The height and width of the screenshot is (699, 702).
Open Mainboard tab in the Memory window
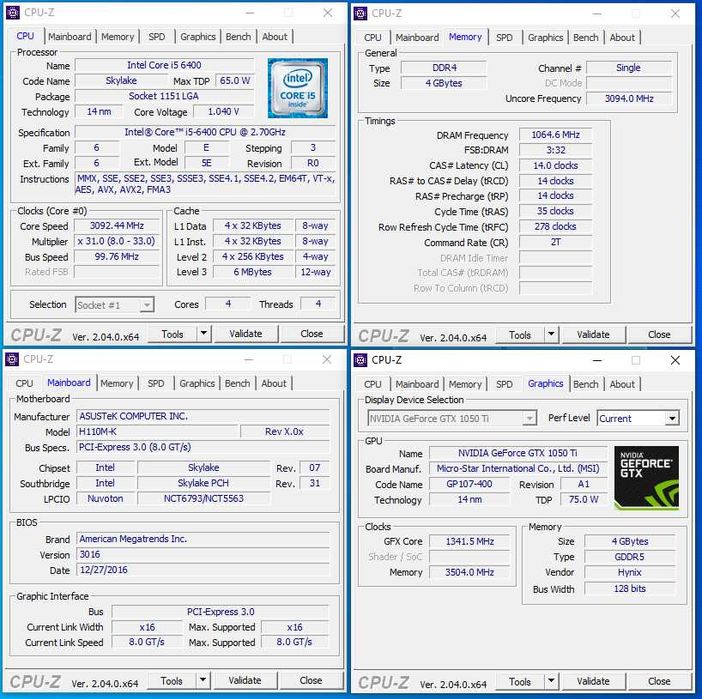pyautogui.click(x=417, y=38)
